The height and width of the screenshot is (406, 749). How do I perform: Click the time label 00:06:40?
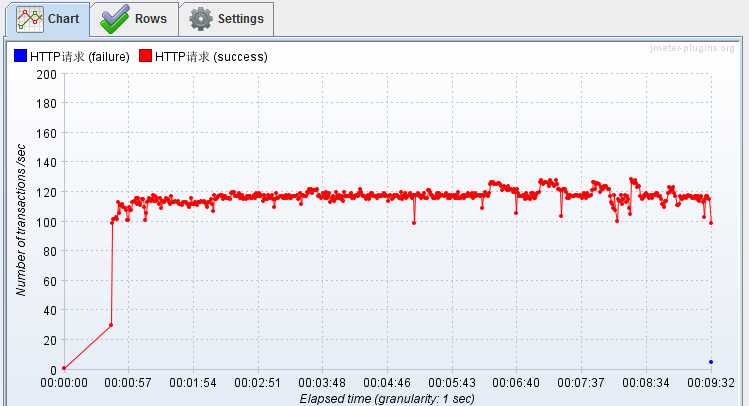point(516,383)
